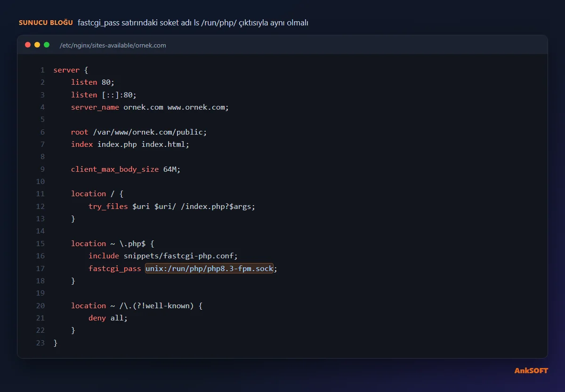This screenshot has height=392, width=565.
Task: Click the green maximize dot of the code window
Action: pos(47,45)
